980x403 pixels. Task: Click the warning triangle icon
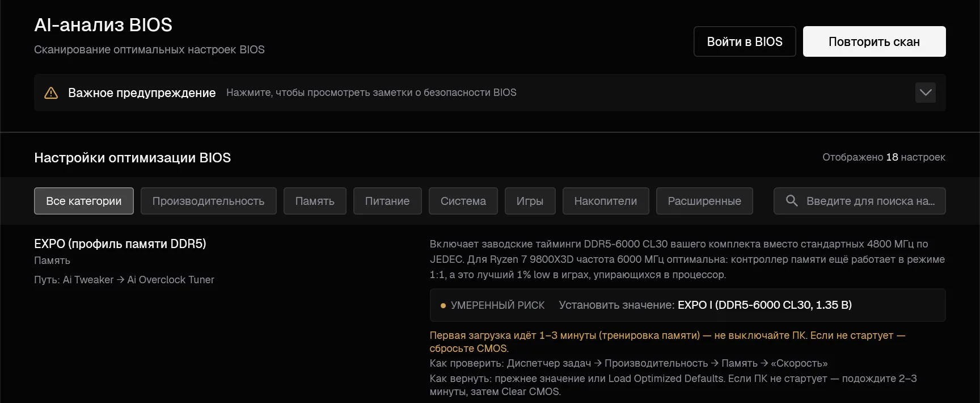(x=51, y=93)
